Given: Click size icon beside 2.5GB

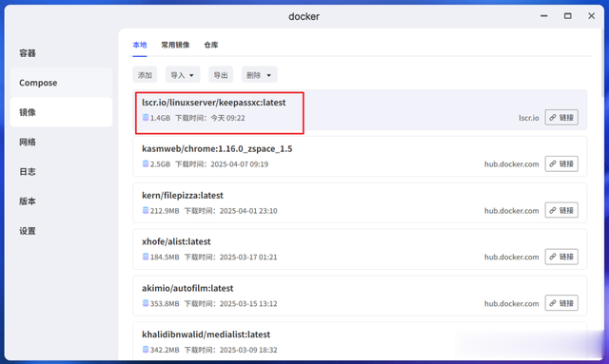Looking at the screenshot, I should [146, 163].
